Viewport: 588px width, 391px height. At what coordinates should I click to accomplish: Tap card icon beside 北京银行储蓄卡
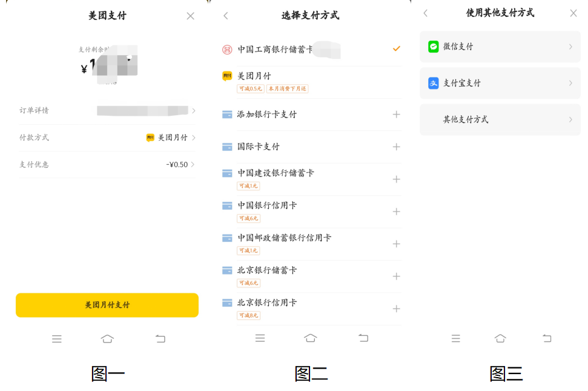click(227, 270)
